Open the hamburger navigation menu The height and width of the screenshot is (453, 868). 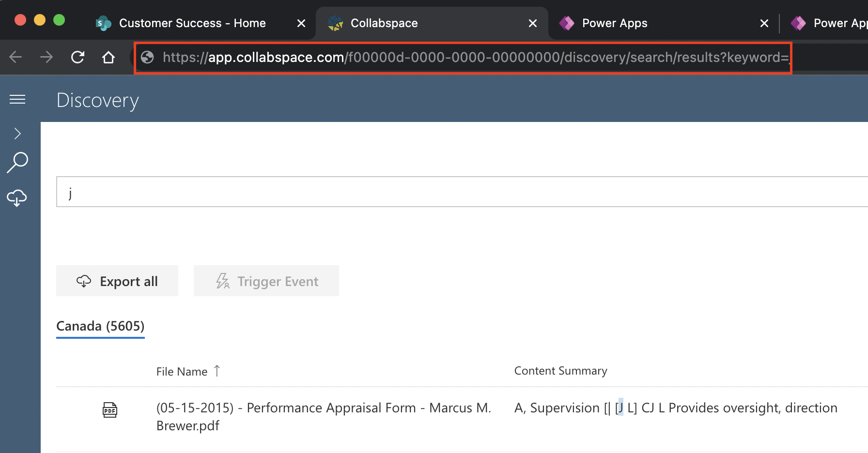17,99
